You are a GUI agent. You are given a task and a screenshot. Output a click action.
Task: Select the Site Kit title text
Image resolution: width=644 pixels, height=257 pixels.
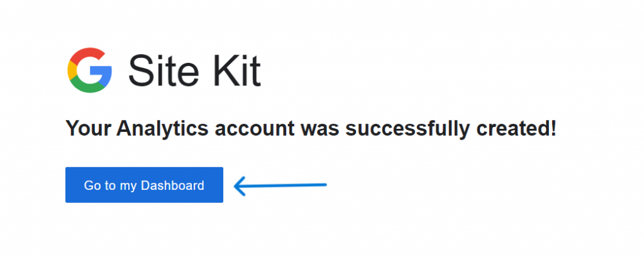click(x=195, y=70)
